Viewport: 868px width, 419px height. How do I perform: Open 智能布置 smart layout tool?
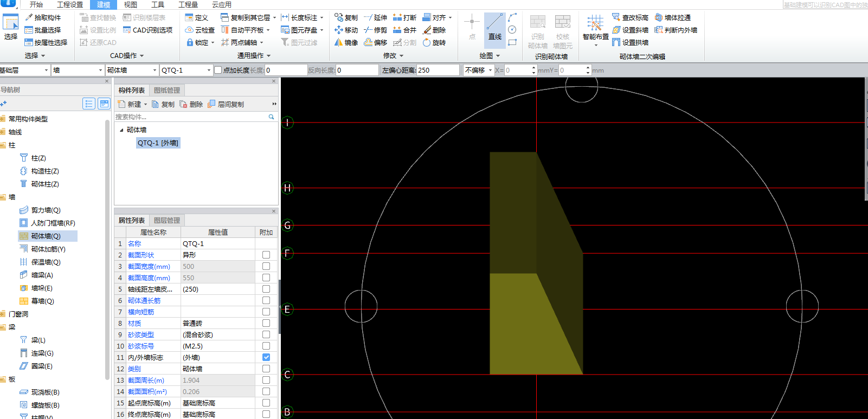pos(595,29)
